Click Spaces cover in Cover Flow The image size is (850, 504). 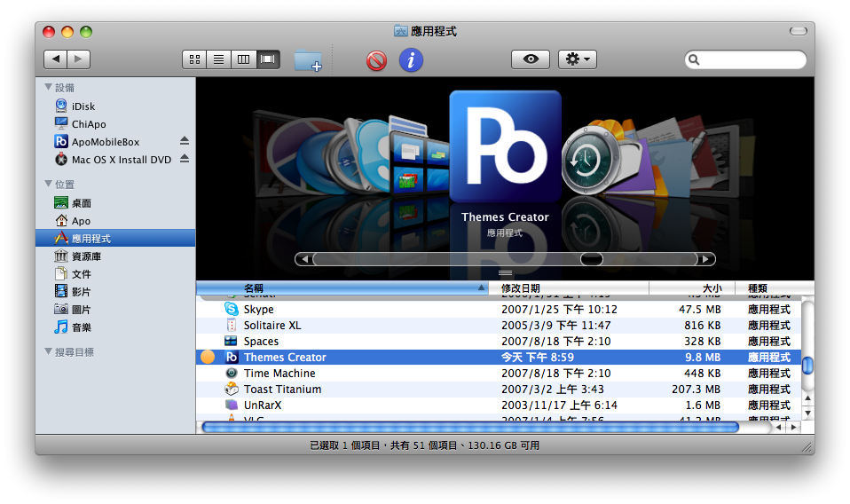421,162
